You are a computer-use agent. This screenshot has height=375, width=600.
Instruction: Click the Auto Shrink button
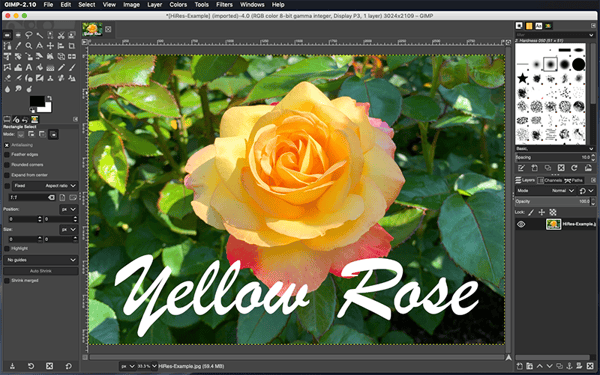pos(41,271)
